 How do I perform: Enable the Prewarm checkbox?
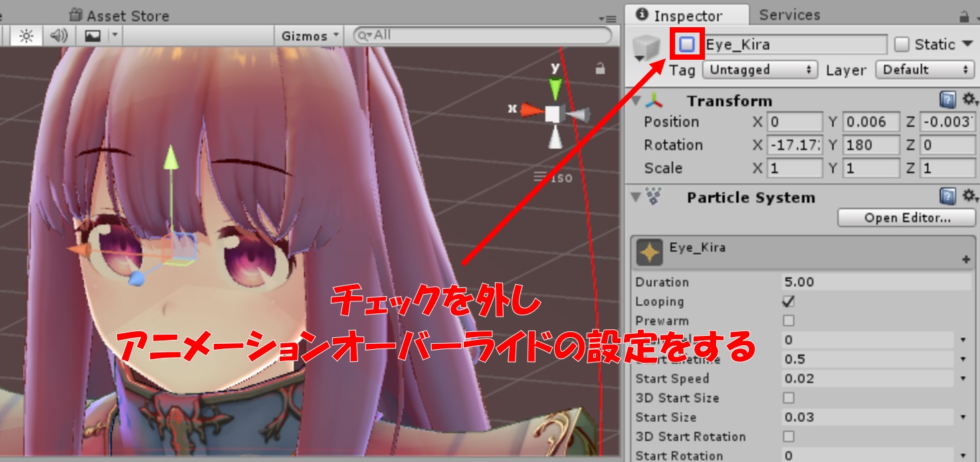click(x=789, y=321)
